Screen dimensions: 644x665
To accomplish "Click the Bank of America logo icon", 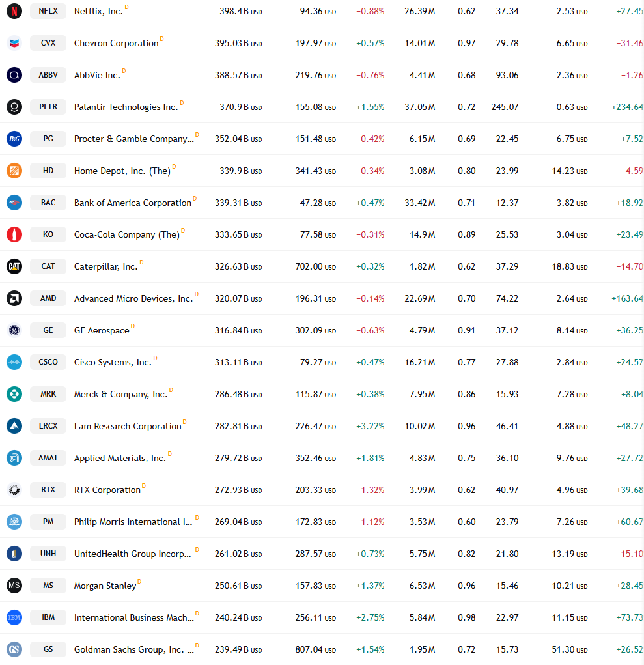I will click(14, 203).
